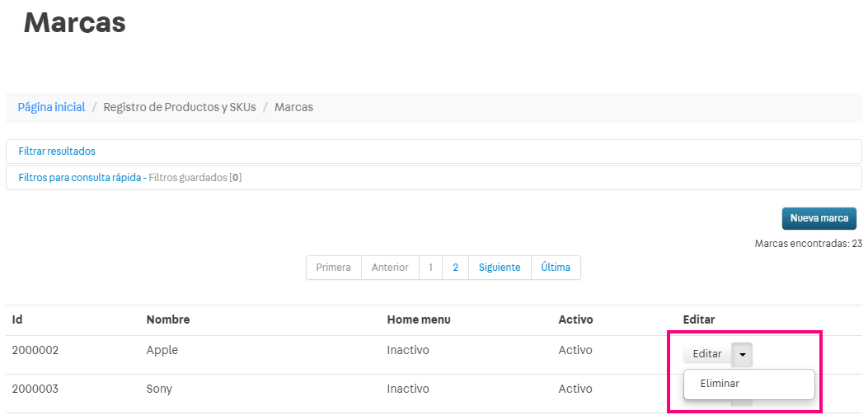Select the Sony brand name cell
This screenshot has width=868, height=415.
click(159, 389)
